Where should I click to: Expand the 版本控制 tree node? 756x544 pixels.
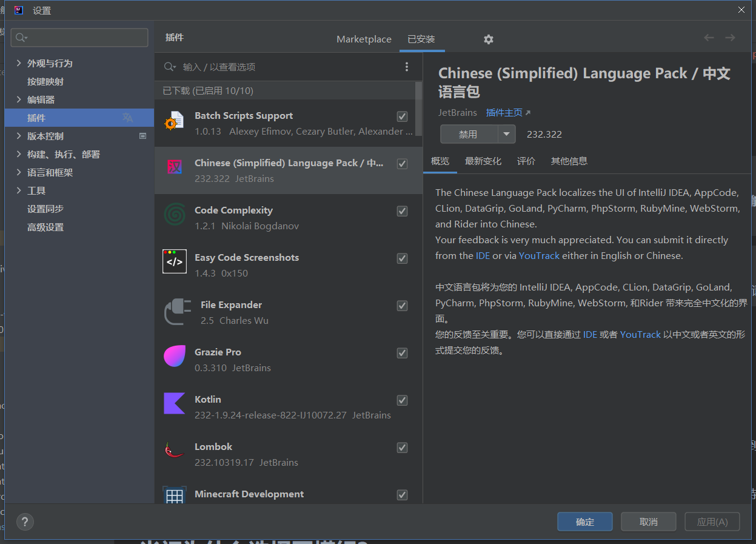tap(19, 136)
